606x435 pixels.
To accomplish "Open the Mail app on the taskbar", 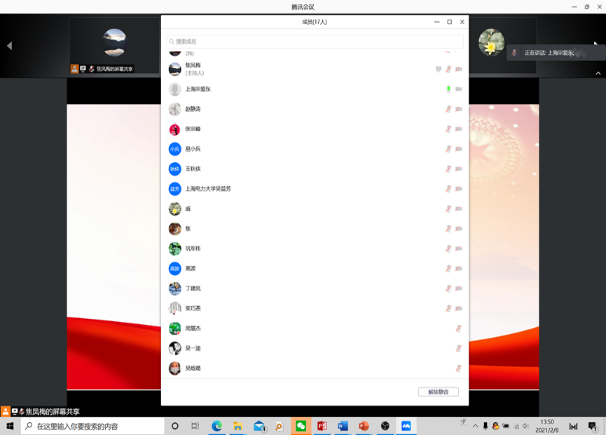I will click(259, 426).
